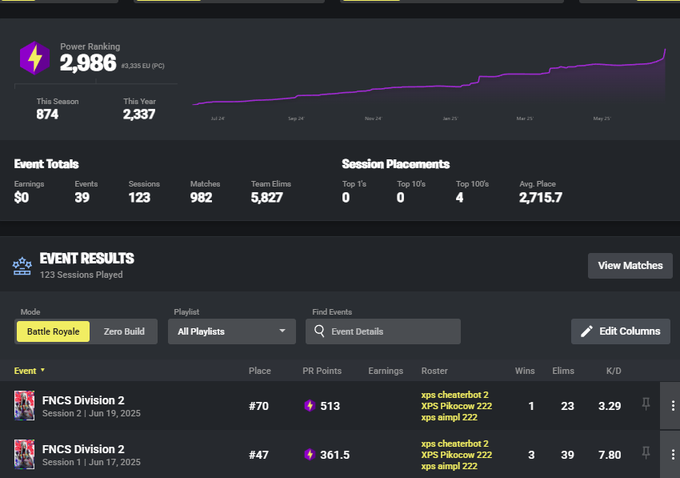This screenshot has height=478, width=680.
Task: Open FNCS Division 2 Session 2 event link
Action: 83,400
